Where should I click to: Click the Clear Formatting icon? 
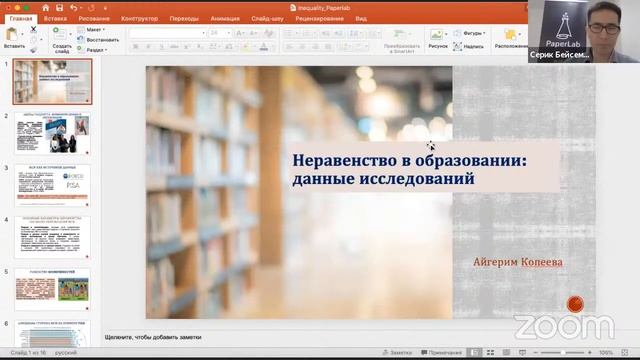(269, 33)
